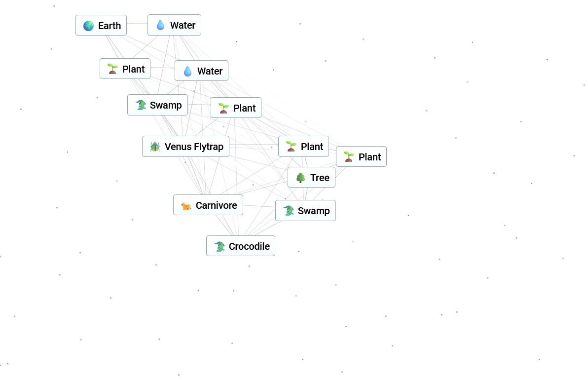588x383 pixels.
Task: Click the crocodile icon on the Crocodile tile
Action: [220, 246]
